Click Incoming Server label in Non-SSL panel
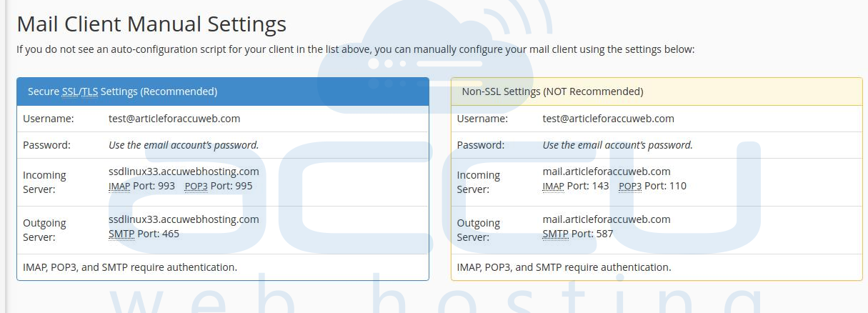 click(x=479, y=182)
